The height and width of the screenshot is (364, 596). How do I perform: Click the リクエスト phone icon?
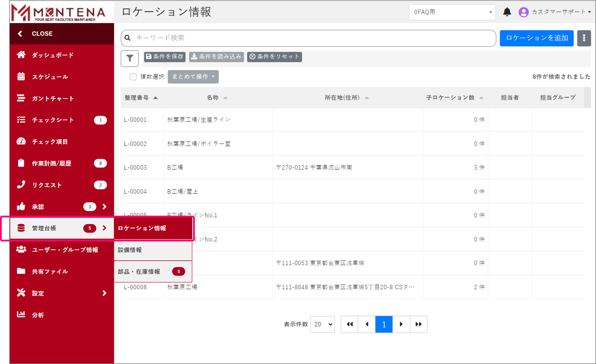point(21,185)
